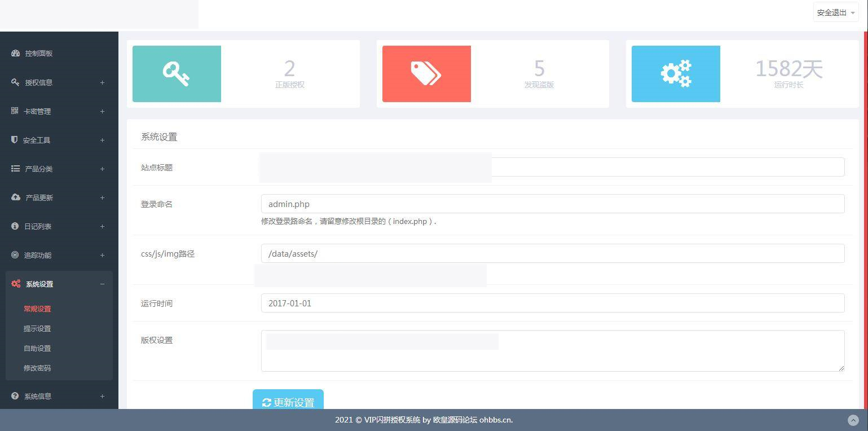Screen dimensions: 868x431
Task: Click the target icon beside 追踪功能
Action: [15, 255]
